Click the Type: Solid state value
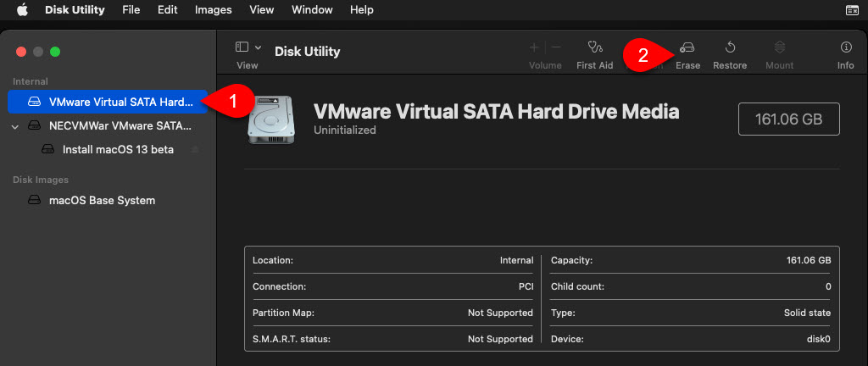Viewport: 868px width, 366px height. [807, 313]
